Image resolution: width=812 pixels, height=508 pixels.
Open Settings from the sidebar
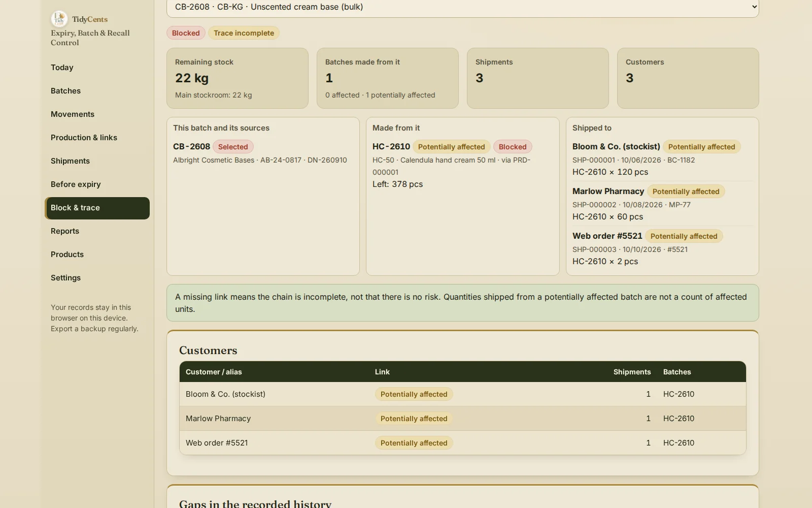tap(97, 278)
